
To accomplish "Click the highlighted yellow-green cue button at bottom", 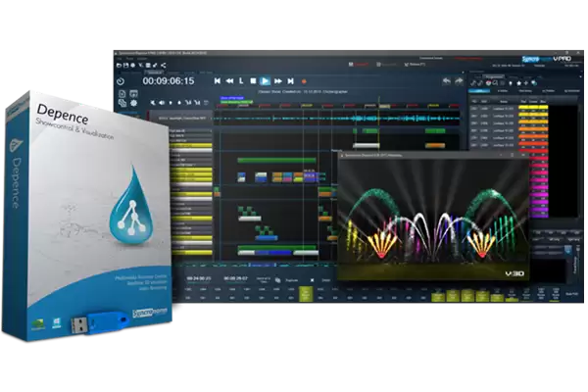I will [x=306, y=293].
